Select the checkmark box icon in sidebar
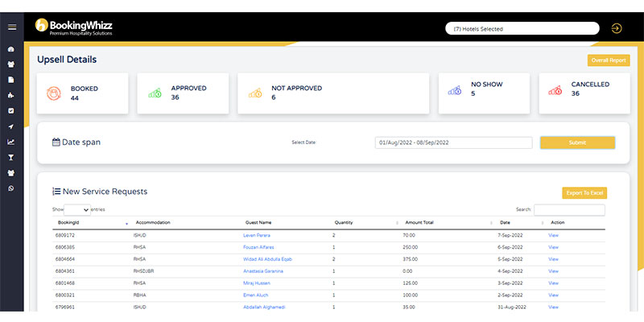The image size is (644, 322). [11, 111]
